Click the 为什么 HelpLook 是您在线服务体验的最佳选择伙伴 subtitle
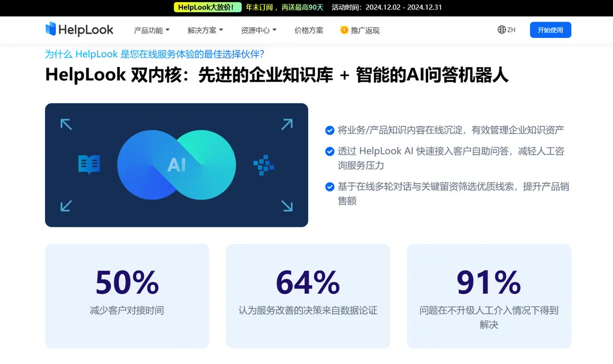 pos(155,54)
